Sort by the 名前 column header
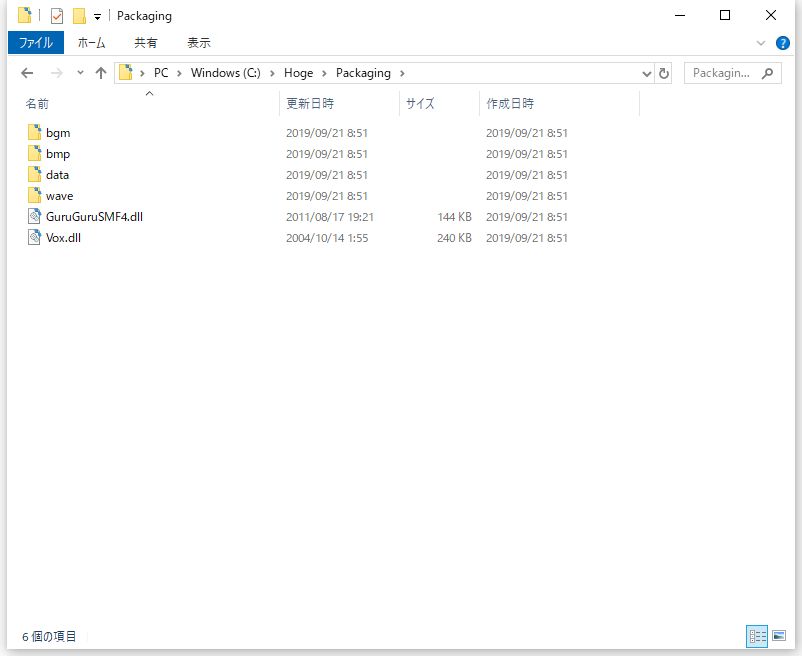 (x=37, y=104)
